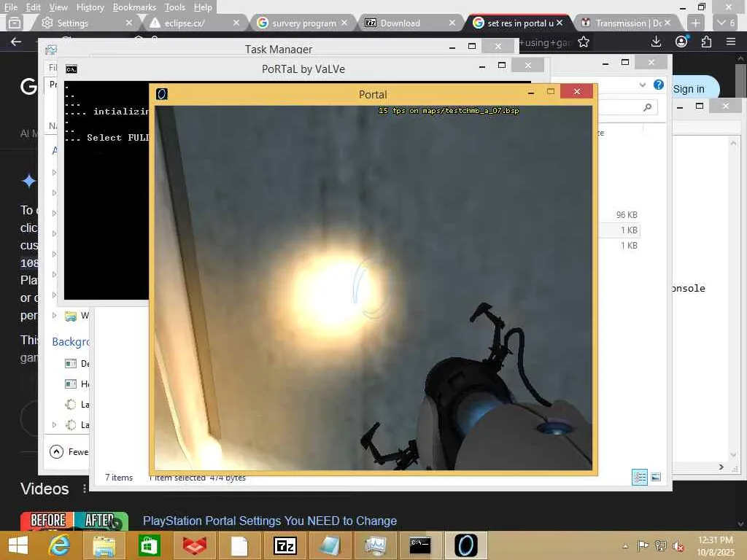This screenshot has width=747, height=560.
Task: Select the He background process row
Action: click(77, 384)
